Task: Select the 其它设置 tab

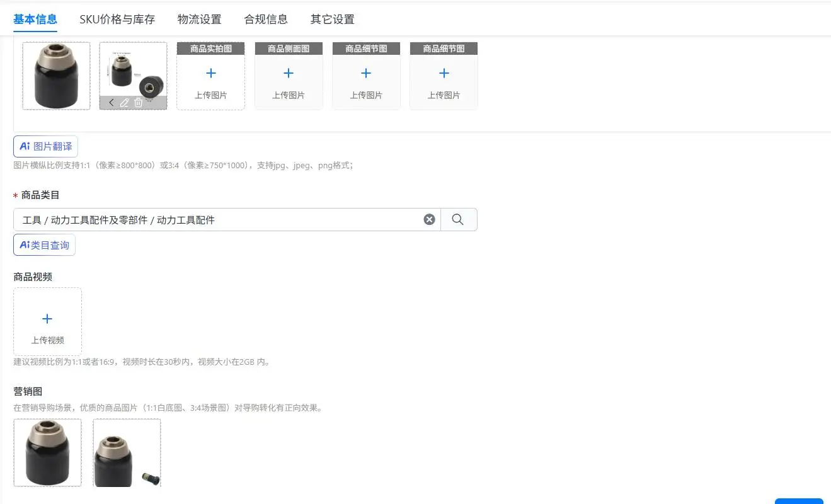Action: coord(333,19)
